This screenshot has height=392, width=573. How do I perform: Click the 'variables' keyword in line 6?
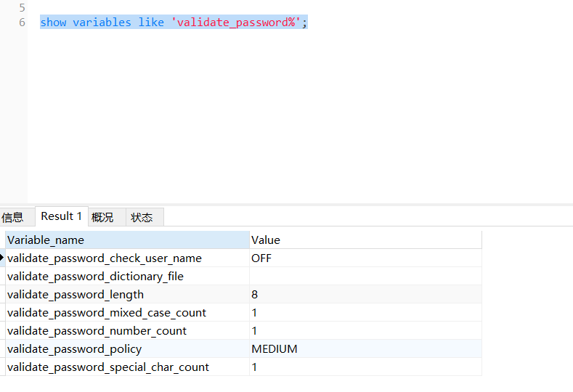coord(102,23)
